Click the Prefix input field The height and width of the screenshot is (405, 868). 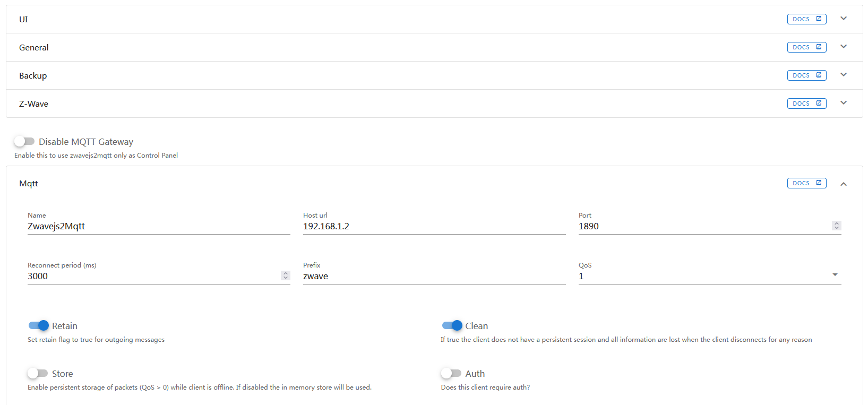point(434,276)
